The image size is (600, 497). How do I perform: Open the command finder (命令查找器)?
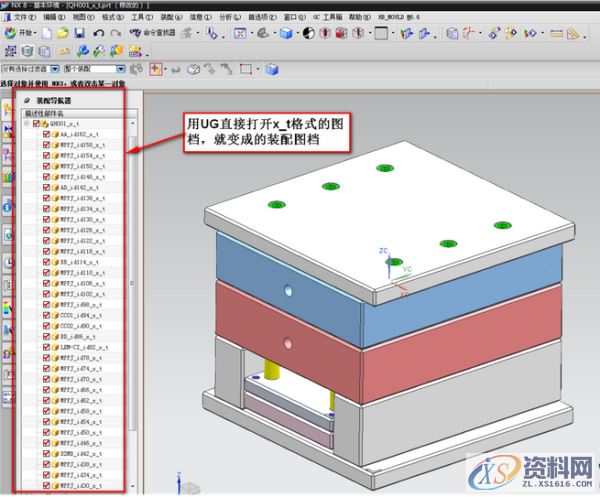148,34
